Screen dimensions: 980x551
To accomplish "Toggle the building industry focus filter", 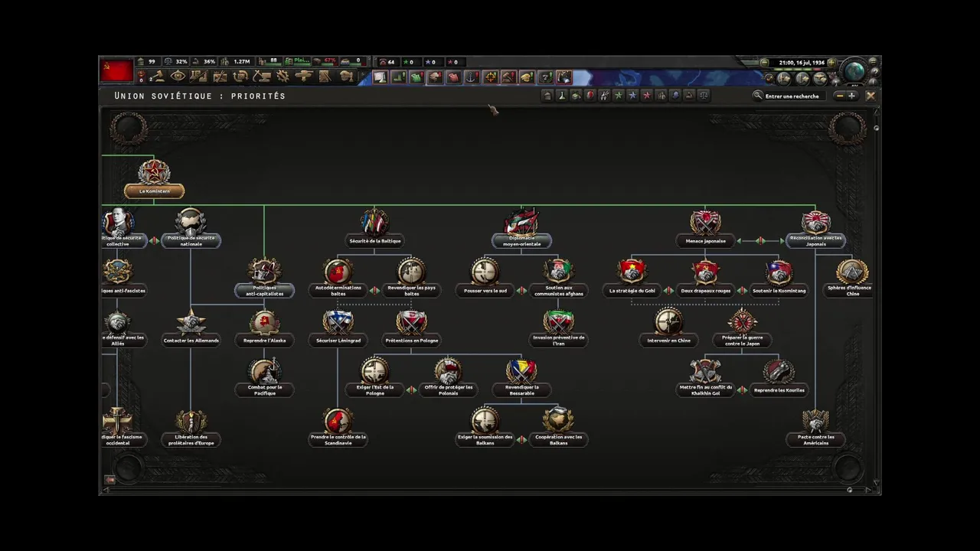I will (547, 95).
